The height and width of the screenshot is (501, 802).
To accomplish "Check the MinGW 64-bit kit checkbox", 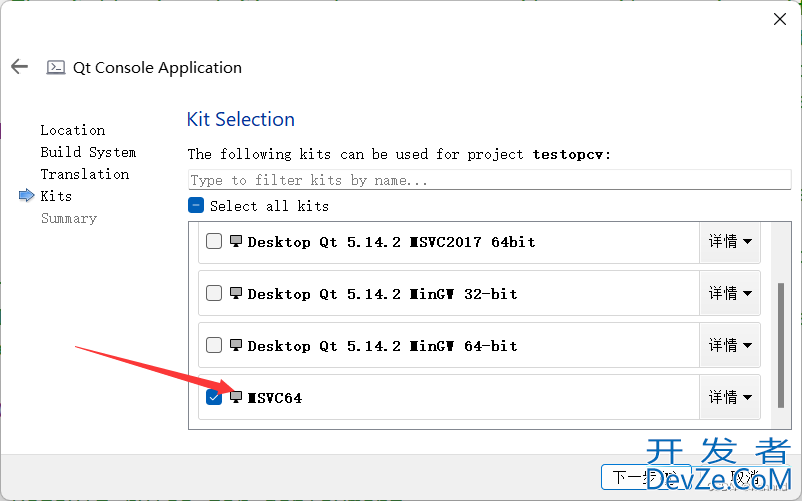I will (x=214, y=345).
